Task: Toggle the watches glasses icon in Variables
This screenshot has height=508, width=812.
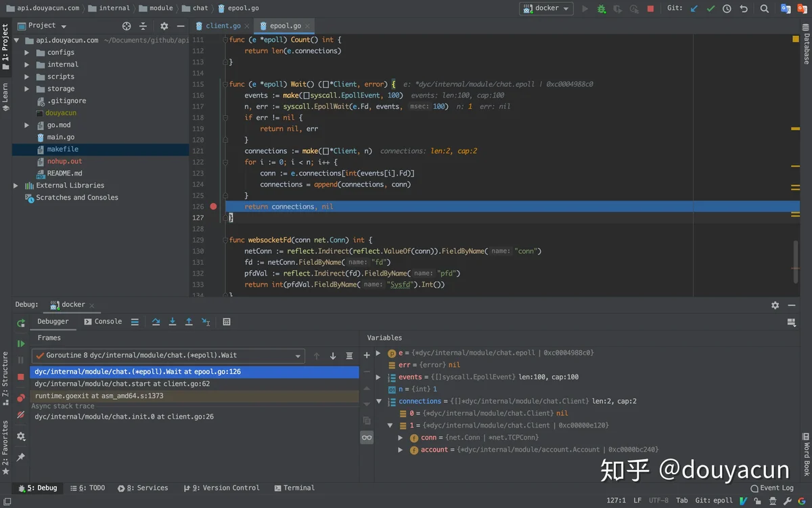Action: coord(367,438)
